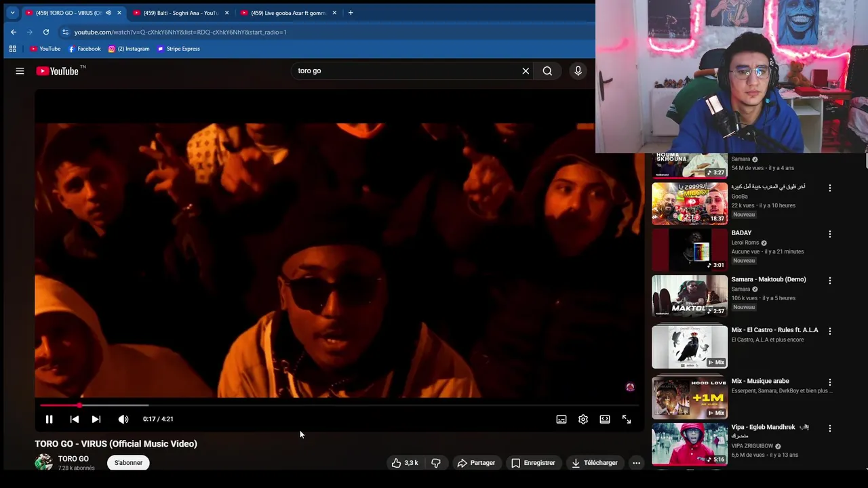Viewport: 868px width, 488px height.
Task: Open Samara - Maktoub (Demo) thumbnail
Action: point(690,296)
